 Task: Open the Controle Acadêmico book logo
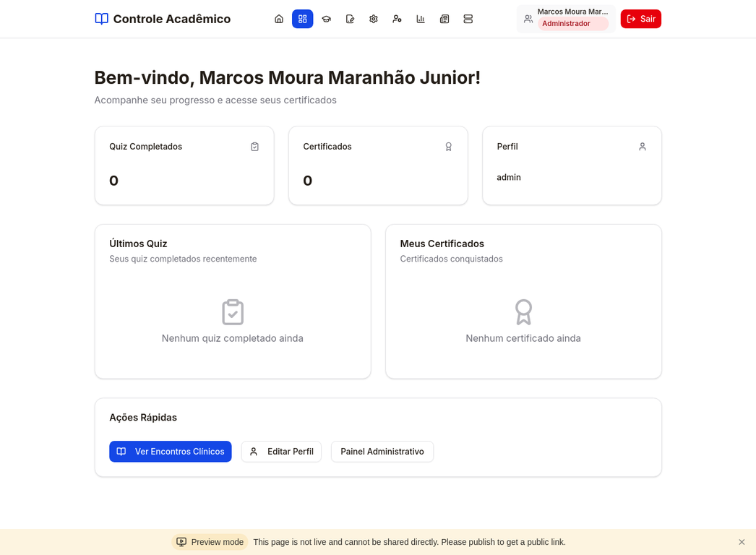pos(100,19)
